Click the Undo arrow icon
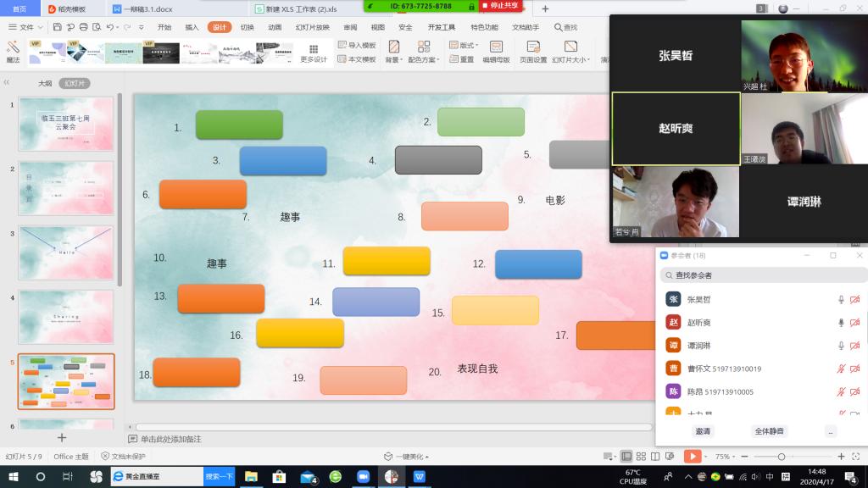 110,27
